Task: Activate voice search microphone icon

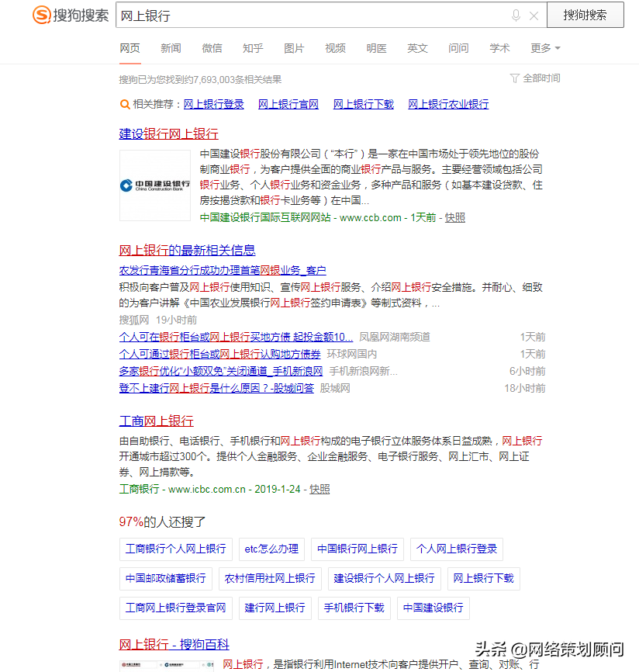Action: point(516,16)
